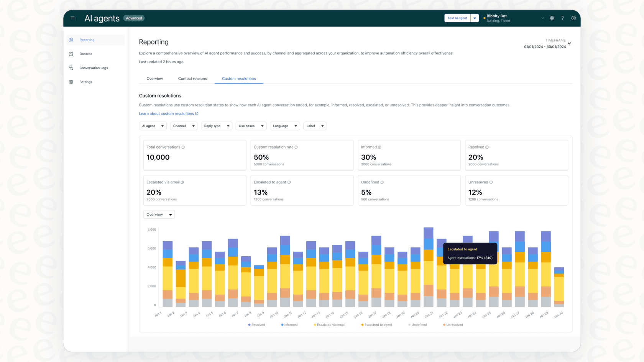The height and width of the screenshot is (362, 644).
Task: Click the help question mark icon
Action: pyautogui.click(x=562, y=18)
